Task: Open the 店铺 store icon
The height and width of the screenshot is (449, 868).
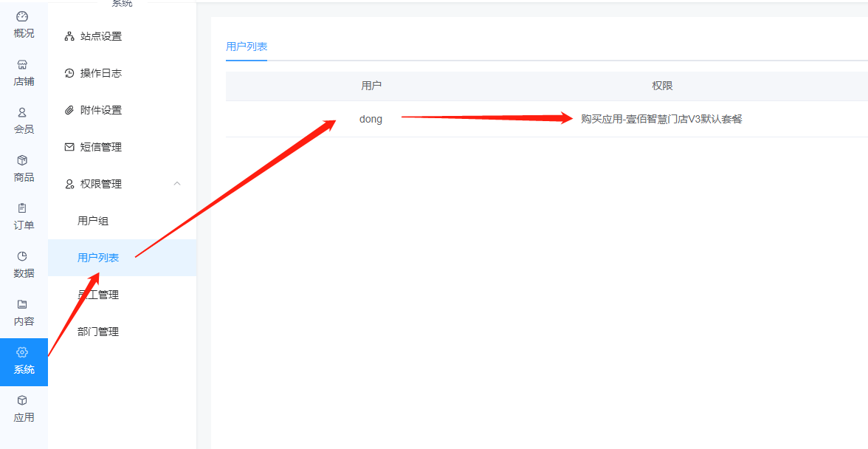Action: point(22,65)
